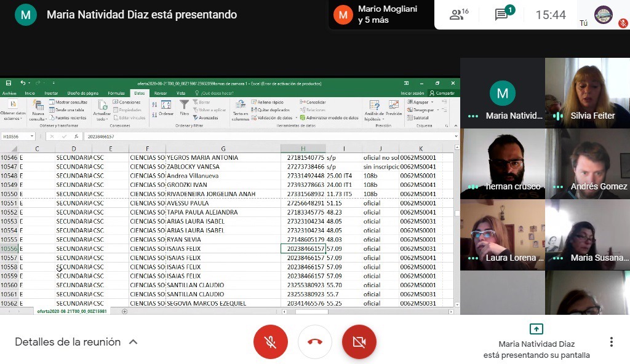Click the Quitar duplicados ribbon button
Screen dimensions: 630x364
click(271, 109)
